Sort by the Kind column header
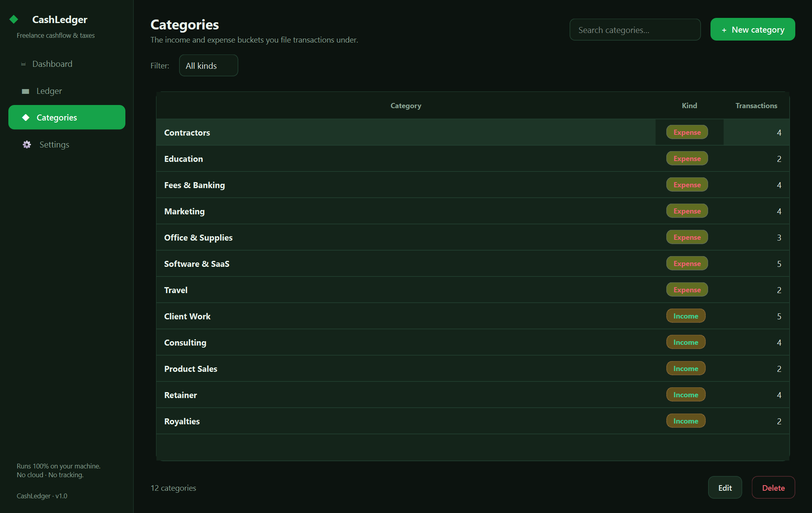812x513 pixels. (x=689, y=105)
